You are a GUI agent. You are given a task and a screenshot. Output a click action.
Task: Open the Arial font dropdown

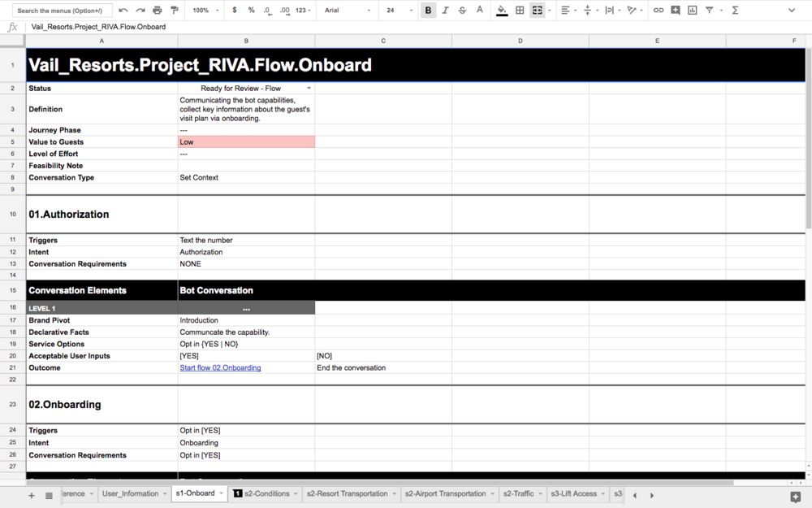[x=348, y=11]
